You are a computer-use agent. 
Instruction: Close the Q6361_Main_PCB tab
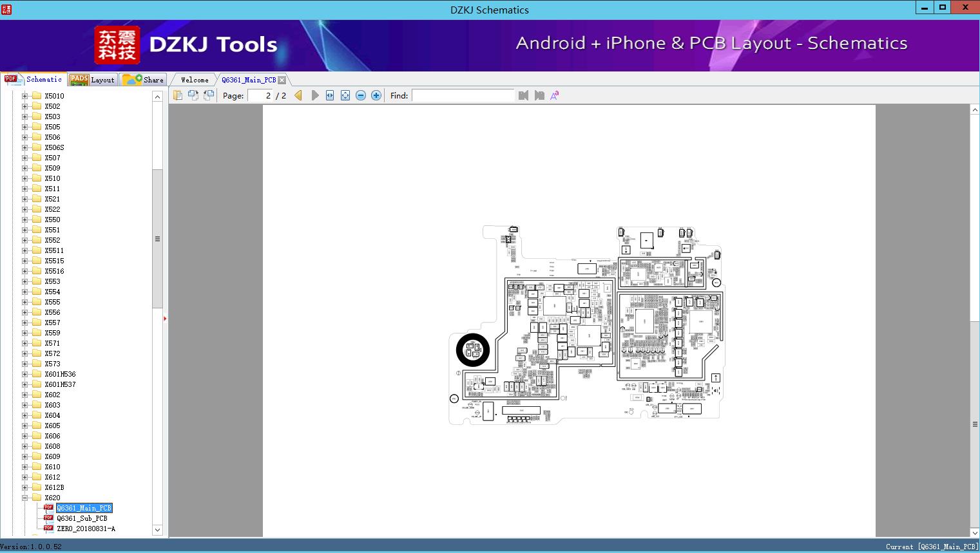click(x=282, y=80)
